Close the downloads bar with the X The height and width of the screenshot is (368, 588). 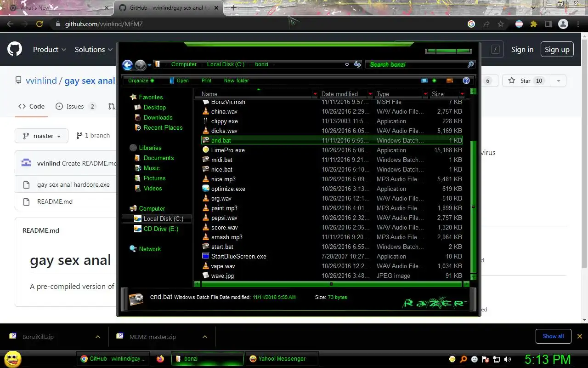click(580, 336)
